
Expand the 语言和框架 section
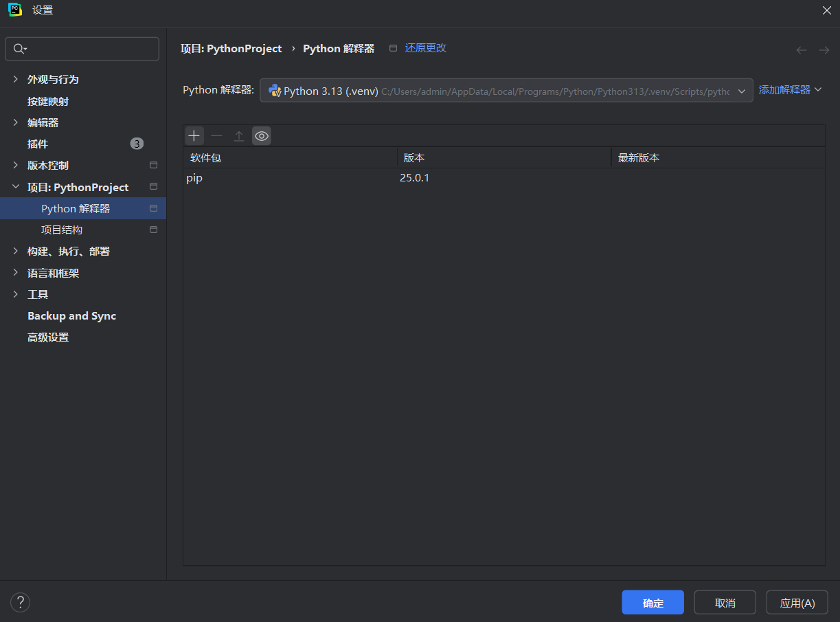tap(15, 273)
